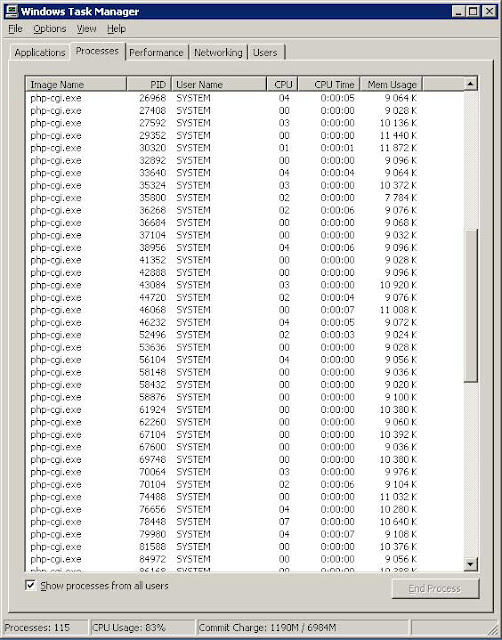This screenshot has height=640, width=502.
Task: Sort by CPU column header
Action: [282, 84]
